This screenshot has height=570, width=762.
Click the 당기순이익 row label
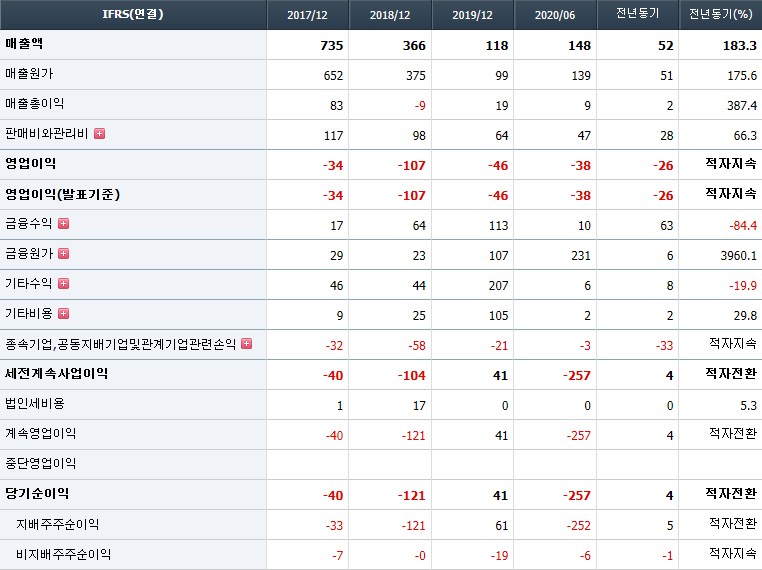(x=37, y=494)
